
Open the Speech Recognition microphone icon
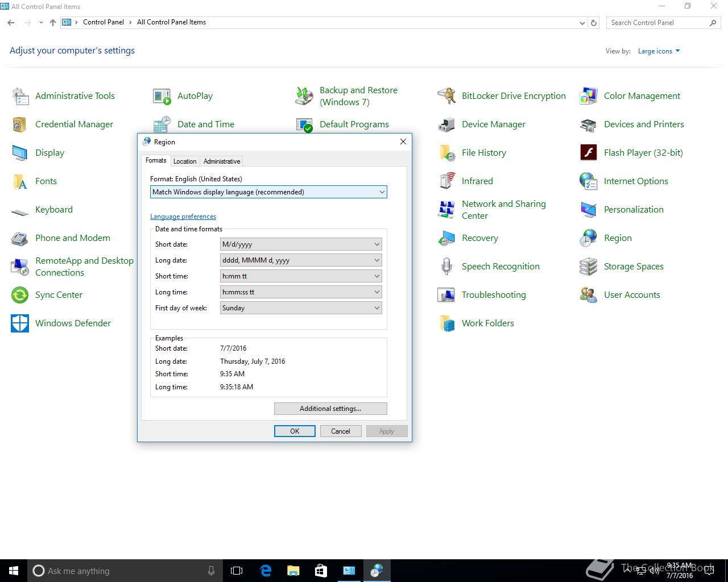tap(446, 267)
